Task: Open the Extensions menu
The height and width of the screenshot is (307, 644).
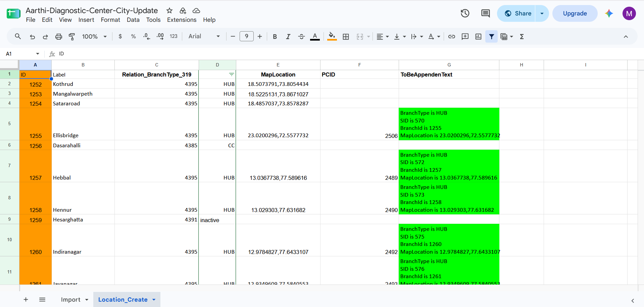Action: [x=182, y=20]
